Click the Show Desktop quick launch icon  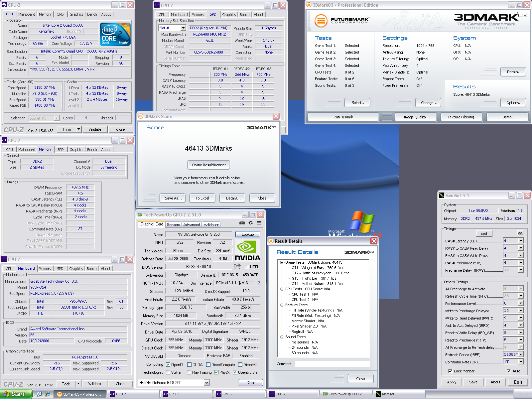tap(39, 394)
